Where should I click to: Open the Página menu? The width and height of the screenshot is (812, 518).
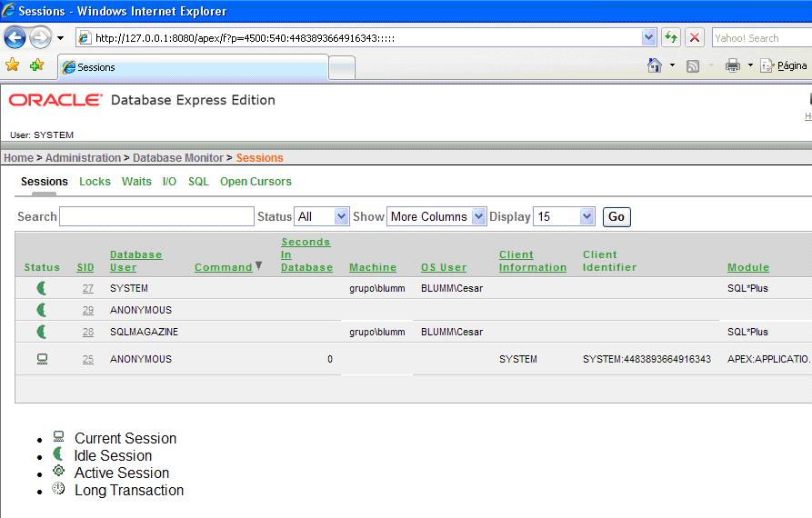coord(783,65)
